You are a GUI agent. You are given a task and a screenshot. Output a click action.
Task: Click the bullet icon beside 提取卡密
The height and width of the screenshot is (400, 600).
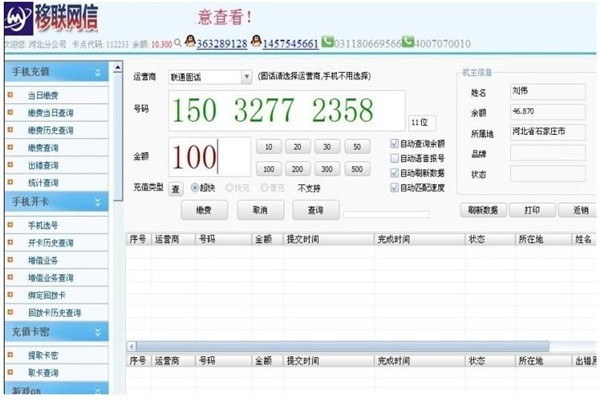point(10,355)
